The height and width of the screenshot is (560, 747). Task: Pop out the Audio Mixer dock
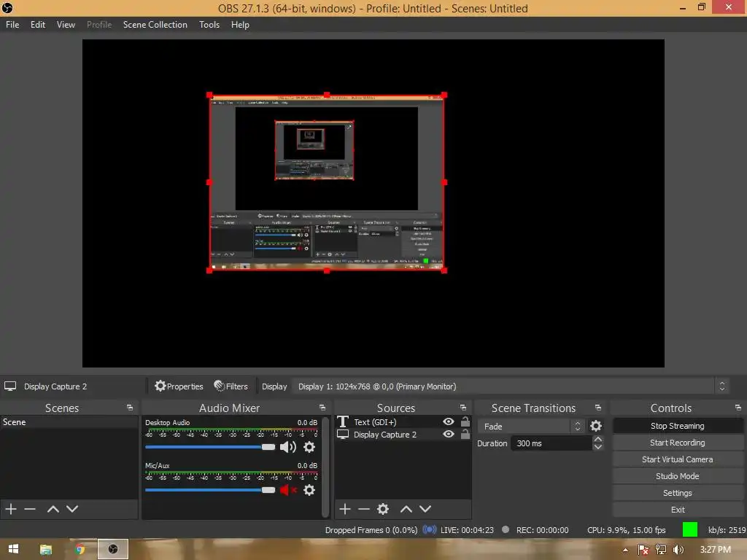pos(322,408)
